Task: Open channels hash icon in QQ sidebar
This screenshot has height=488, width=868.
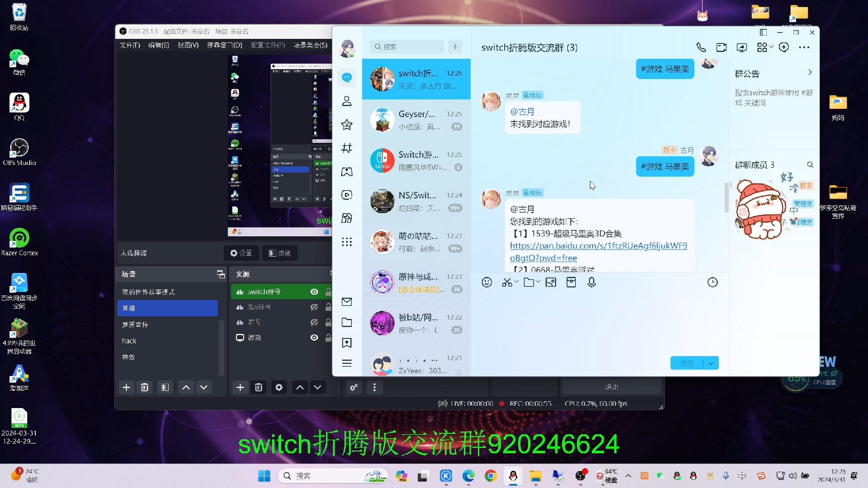Action: [x=347, y=148]
